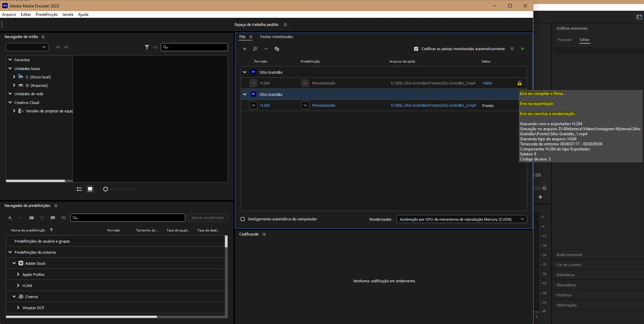Screen dimensions: 644x324
Task: Expand the C: (Disco local) drive
Action: (14, 77)
